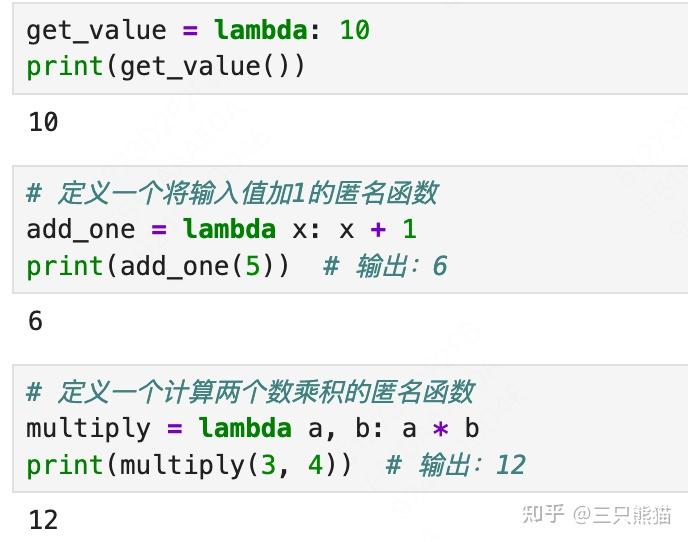This screenshot has width=688, height=542.
Task: Click the lambda keyword in the get_value line
Action: [260, 30]
